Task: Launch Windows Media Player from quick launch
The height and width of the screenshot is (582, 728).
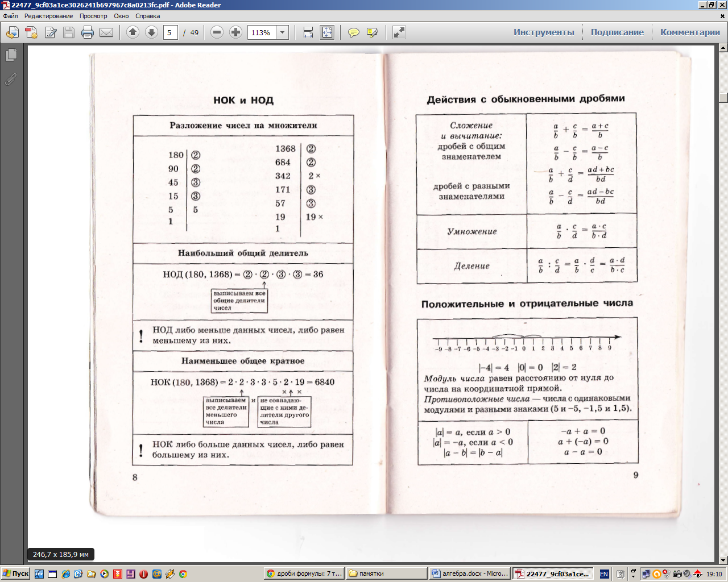Action: [104, 574]
